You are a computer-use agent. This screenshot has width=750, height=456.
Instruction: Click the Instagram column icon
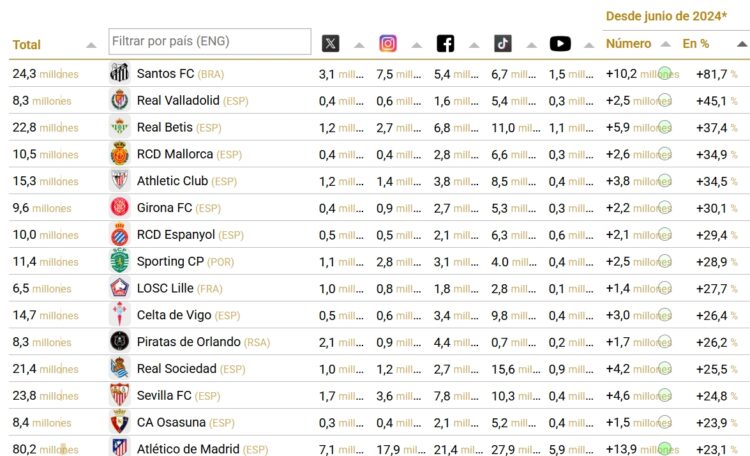tap(388, 44)
